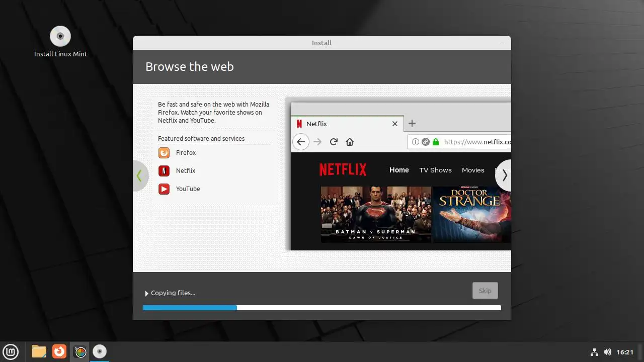Open the network tray icon
The height and width of the screenshot is (362, 644).
pos(594,352)
